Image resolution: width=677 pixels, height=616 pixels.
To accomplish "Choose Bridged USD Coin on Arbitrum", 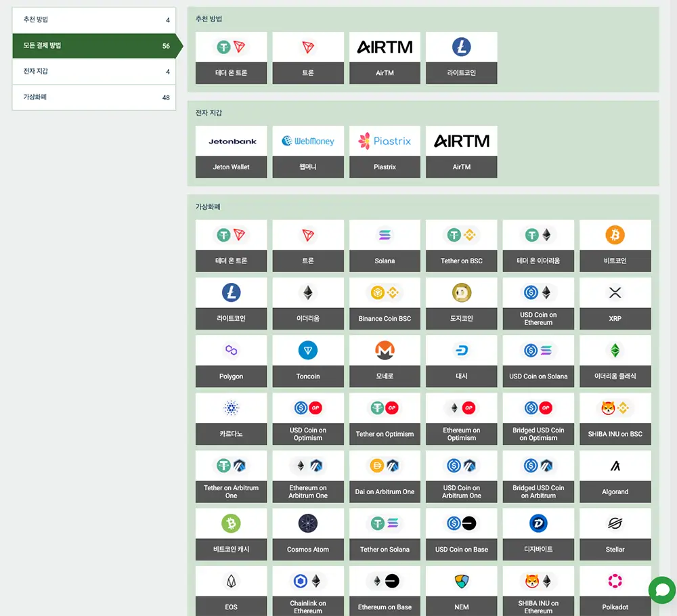I will coord(538,477).
